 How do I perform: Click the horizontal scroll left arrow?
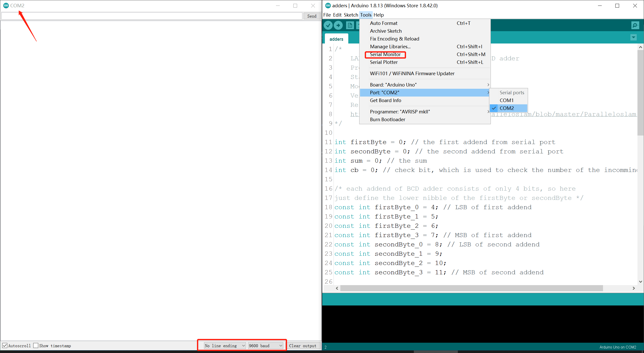pyautogui.click(x=337, y=288)
